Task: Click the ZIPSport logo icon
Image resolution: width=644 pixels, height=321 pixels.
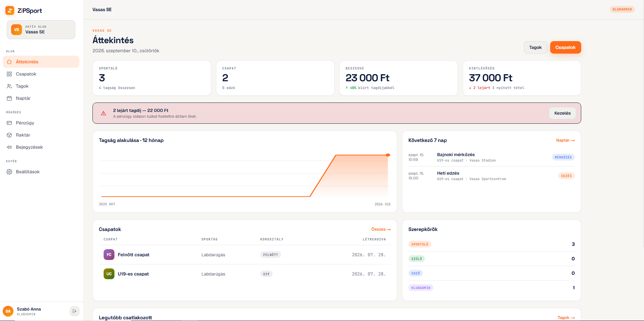Action: (x=10, y=10)
